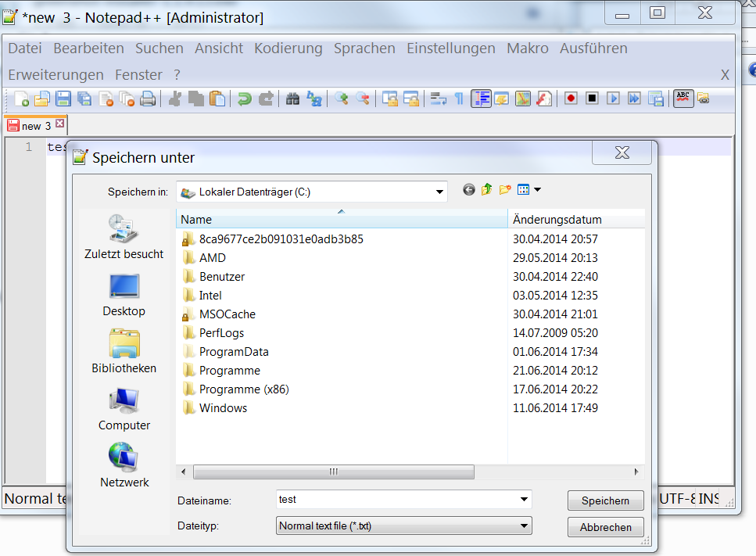Screen dimensions: 756x556
Task: Open Computer in places bar
Action: click(x=124, y=409)
